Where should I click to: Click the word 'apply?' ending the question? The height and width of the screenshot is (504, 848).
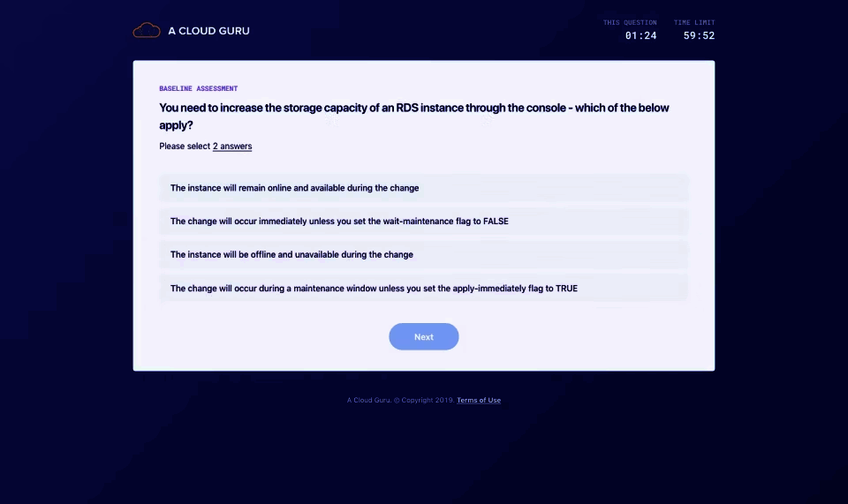point(176,125)
